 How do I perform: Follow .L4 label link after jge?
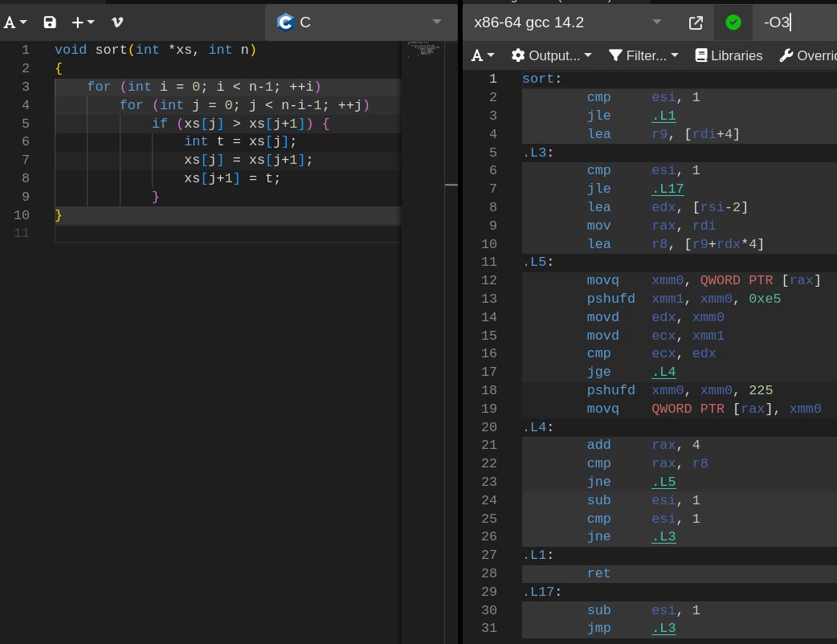pyautogui.click(x=663, y=372)
